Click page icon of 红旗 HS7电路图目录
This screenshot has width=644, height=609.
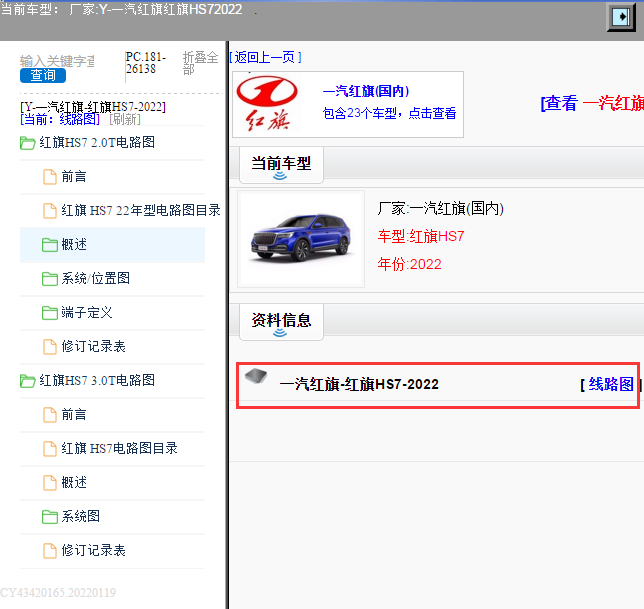coord(50,449)
